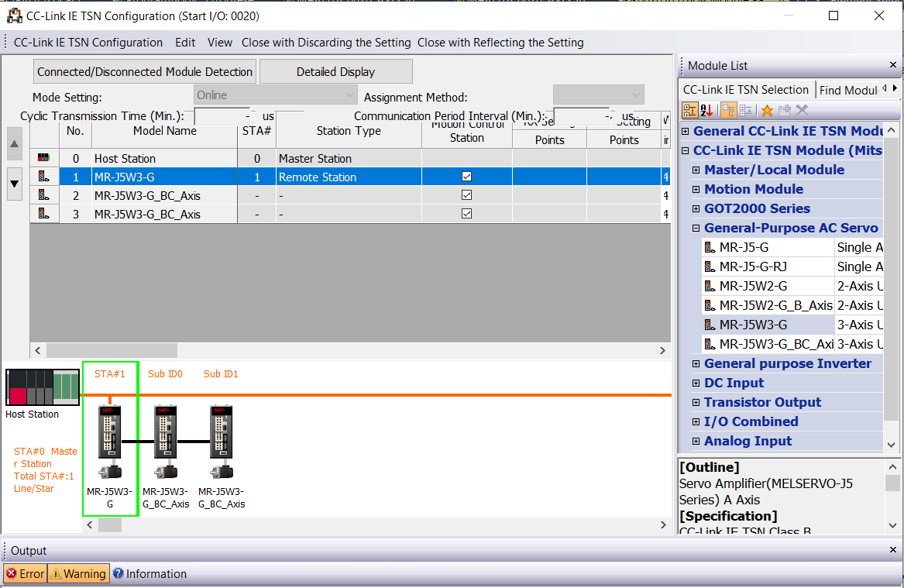Click Close with Discarding the Setting
Viewport: 904px width, 588px height.
326,43
